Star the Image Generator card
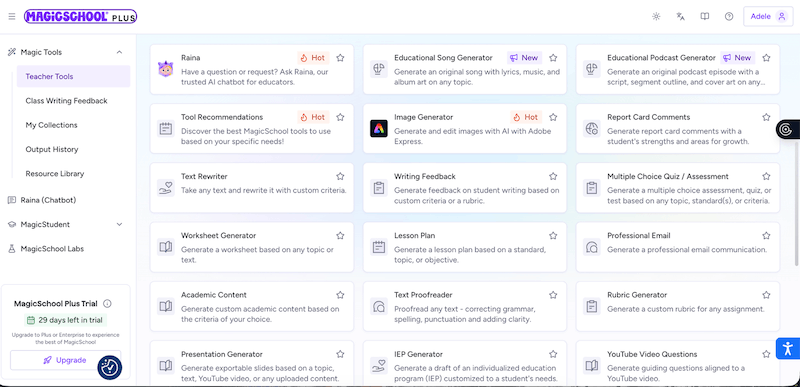 click(x=553, y=117)
